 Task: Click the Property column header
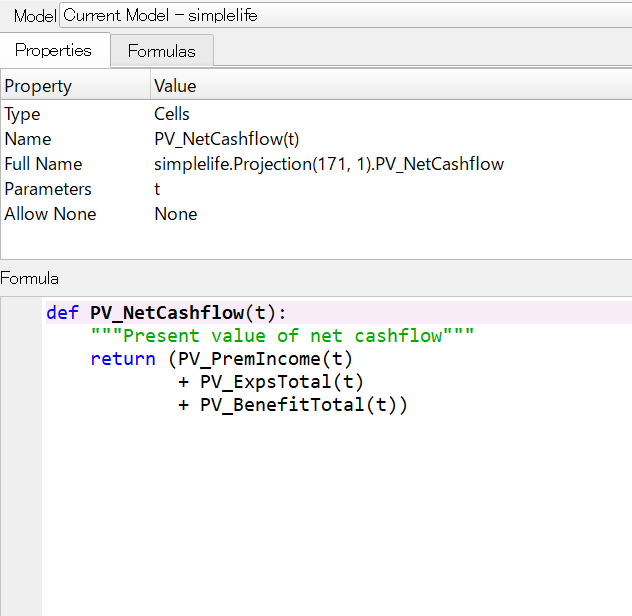coord(38,86)
